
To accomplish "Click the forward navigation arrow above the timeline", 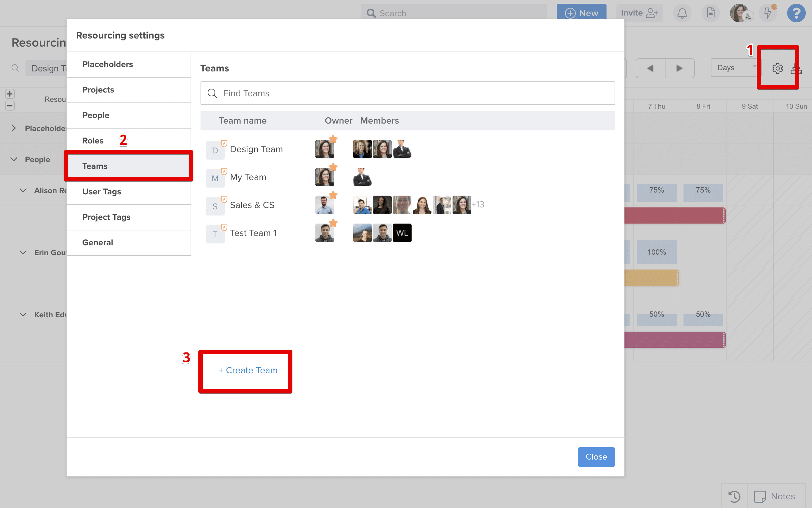I will click(679, 68).
